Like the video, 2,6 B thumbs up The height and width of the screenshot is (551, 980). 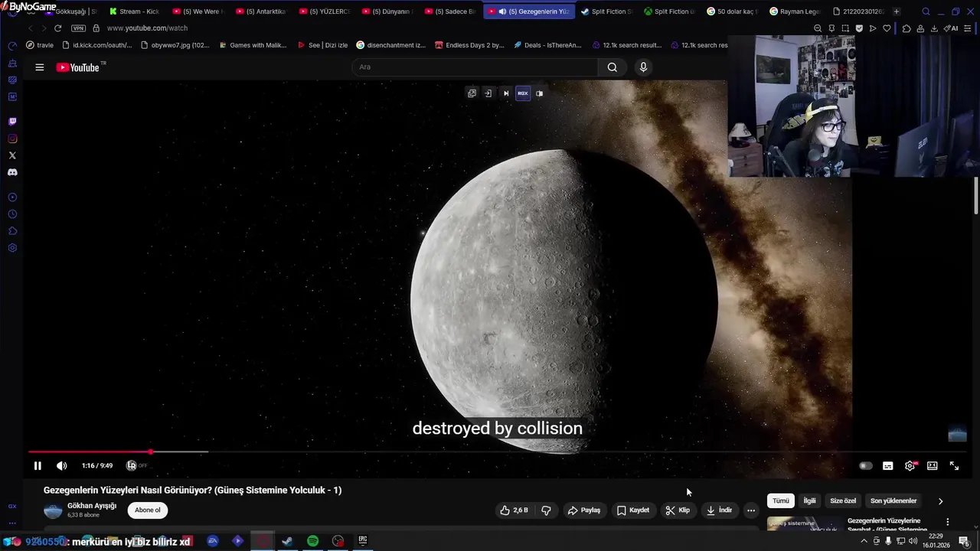pyautogui.click(x=514, y=510)
